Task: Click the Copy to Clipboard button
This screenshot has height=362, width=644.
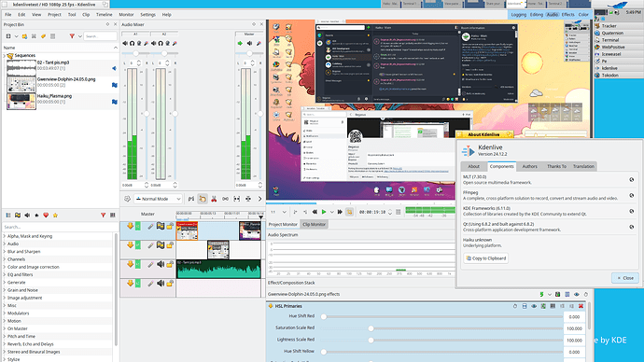Action: [x=486, y=258]
